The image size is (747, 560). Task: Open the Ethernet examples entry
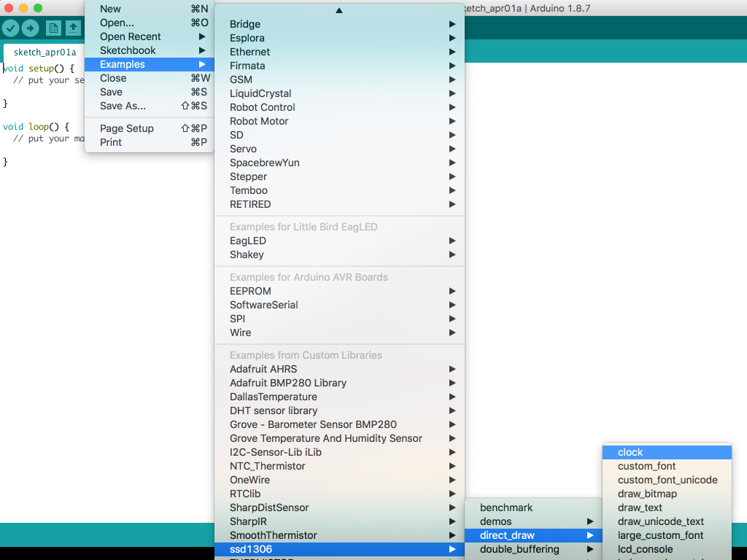click(x=340, y=52)
